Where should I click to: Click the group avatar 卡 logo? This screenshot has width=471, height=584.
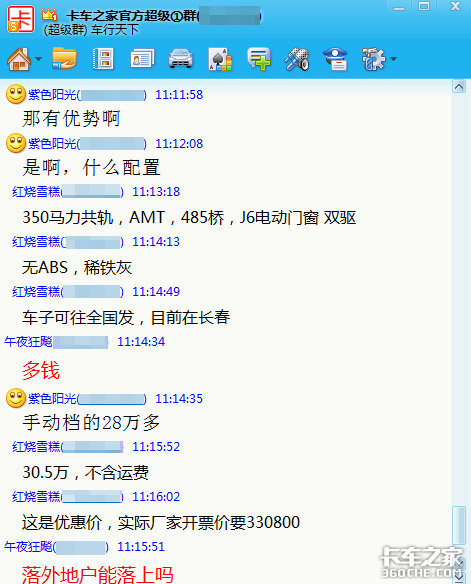tap(21, 19)
